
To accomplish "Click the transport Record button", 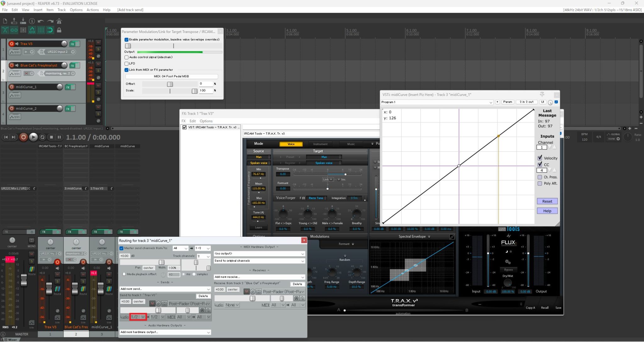I will click(x=23, y=137).
